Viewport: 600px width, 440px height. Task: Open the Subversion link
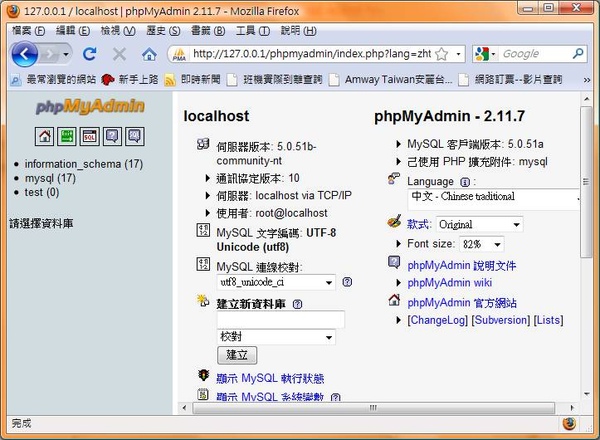[501, 320]
